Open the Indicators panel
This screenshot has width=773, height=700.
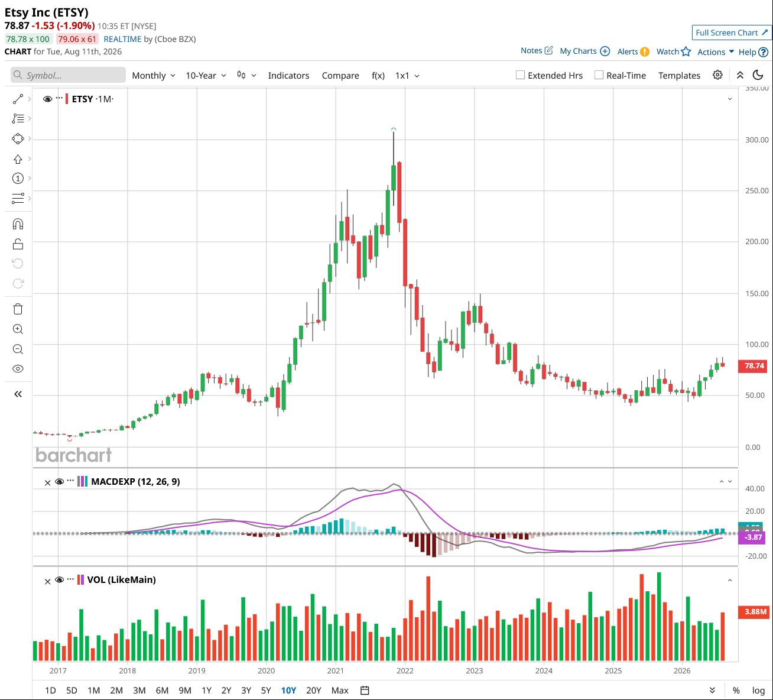pyautogui.click(x=288, y=75)
